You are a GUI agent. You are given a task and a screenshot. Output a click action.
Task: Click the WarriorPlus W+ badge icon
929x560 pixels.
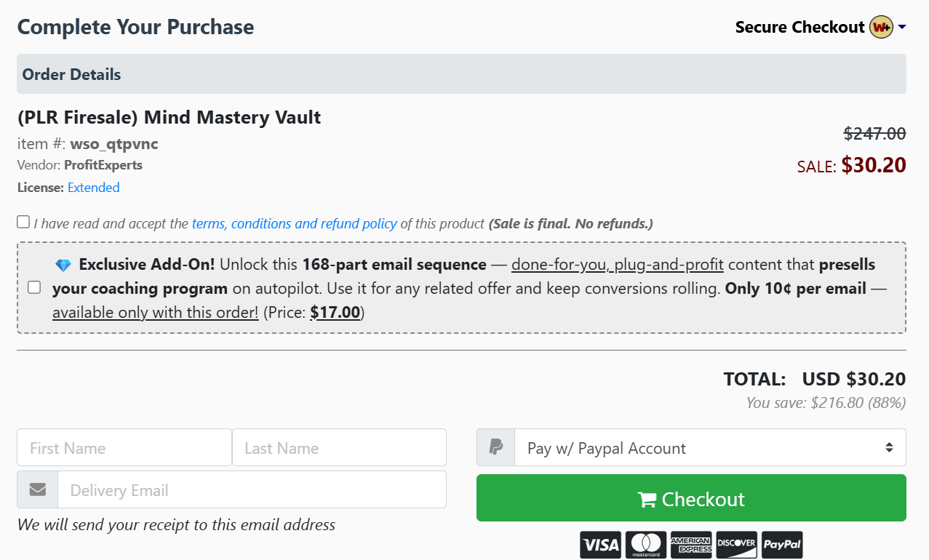tap(880, 27)
